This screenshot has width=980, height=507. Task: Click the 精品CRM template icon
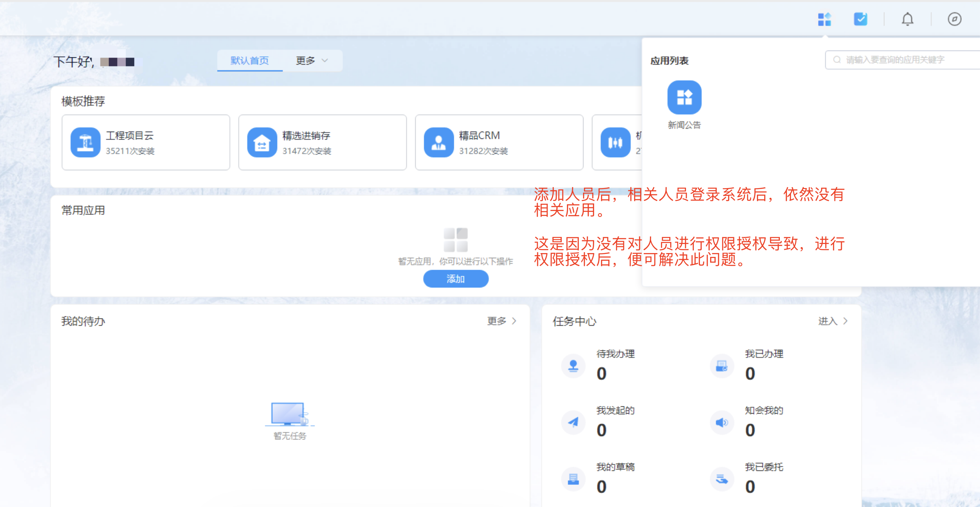click(439, 142)
